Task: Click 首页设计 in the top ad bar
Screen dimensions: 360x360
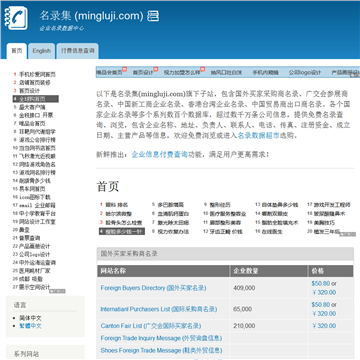Action: coord(143,72)
